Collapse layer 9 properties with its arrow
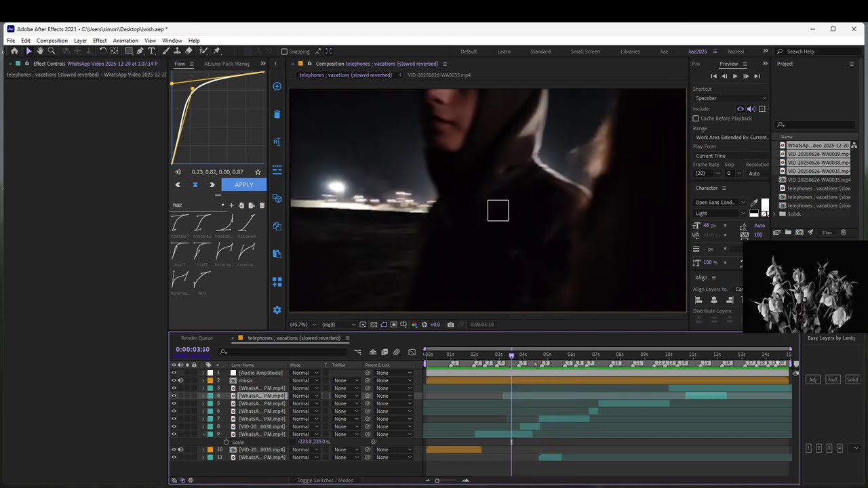The image size is (868, 488). [203, 434]
